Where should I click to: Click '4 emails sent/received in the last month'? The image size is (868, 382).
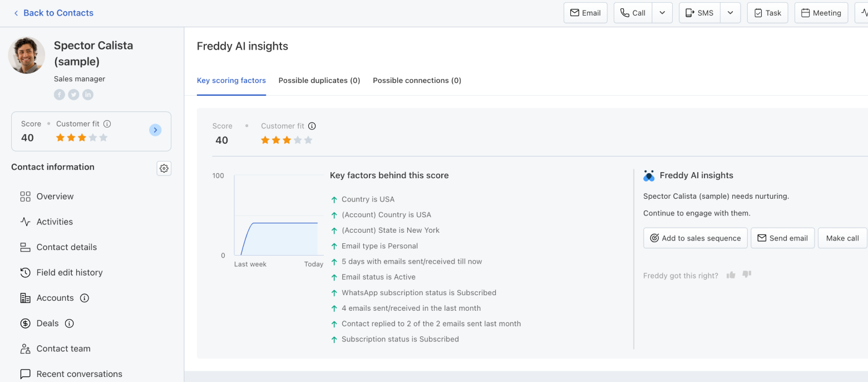click(411, 308)
